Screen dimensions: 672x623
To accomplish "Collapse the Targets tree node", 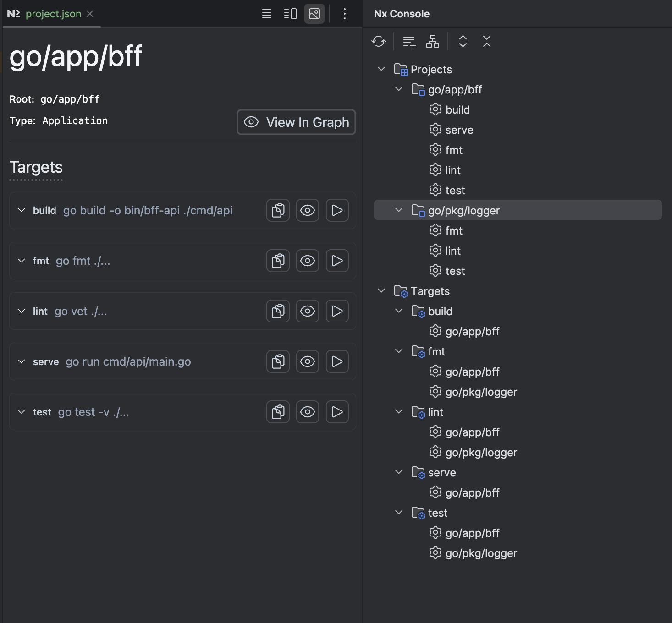I will click(x=381, y=291).
